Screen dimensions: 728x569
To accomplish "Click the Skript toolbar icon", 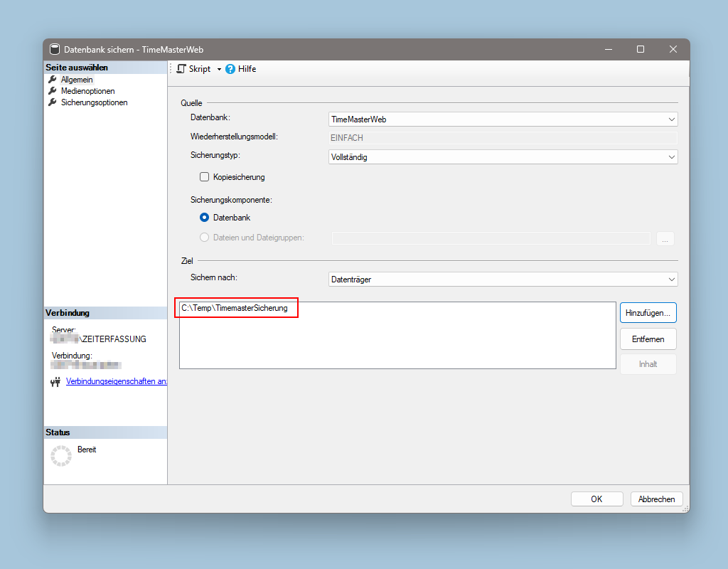I will click(181, 69).
